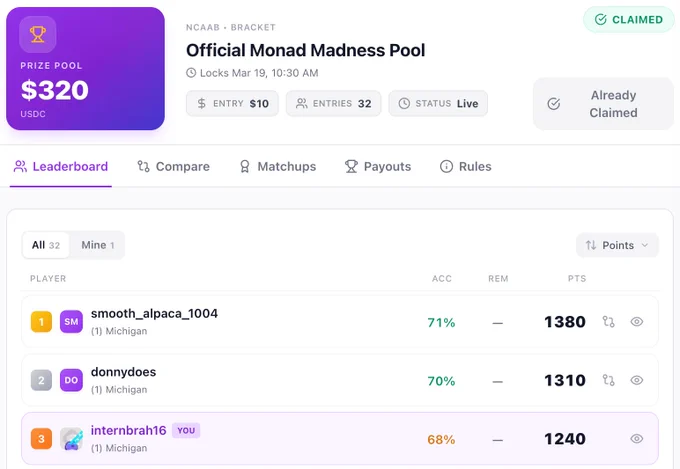The width and height of the screenshot is (680, 469).
Task: Click the ACC column header
Action: (x=442, y=279)
